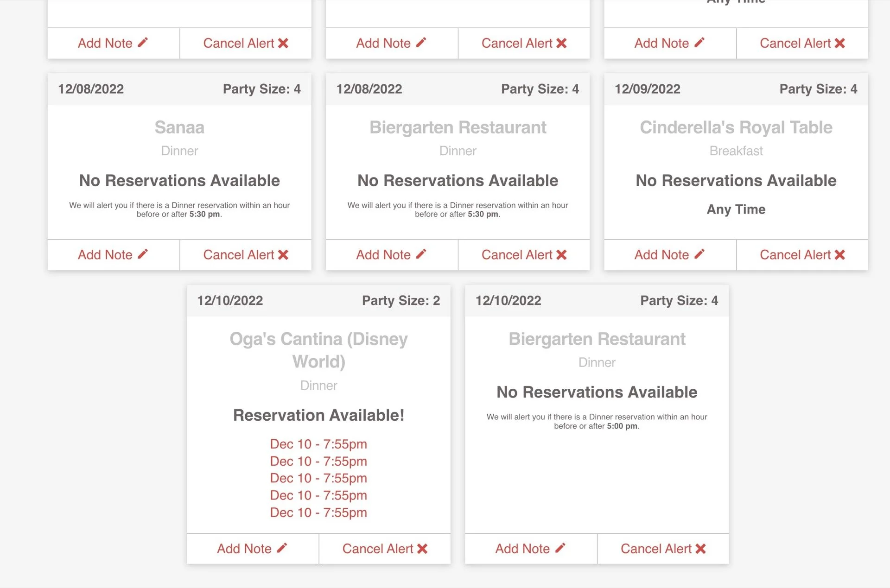Screen dimensions: 890x588
Task: Add Note to 12/10 Biergarten Restaurant alert
Action: point(523,549)
